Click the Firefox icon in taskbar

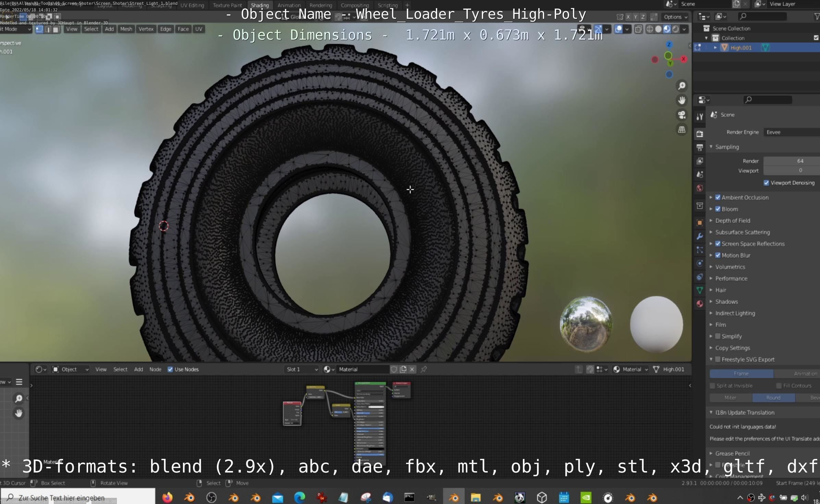coord(168,497)
